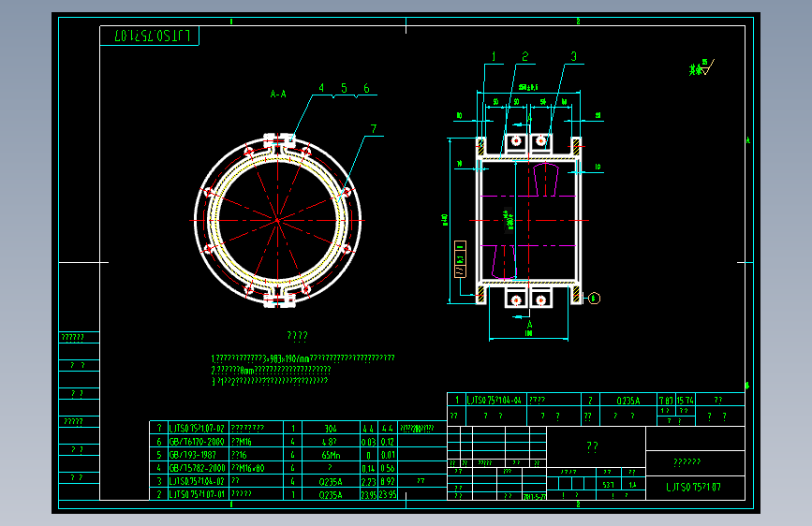Image resolution: width=812 pixels, height=526 pixels.
Task: Click balloon number 3 above the section view
Action: (x=573, y=56)
